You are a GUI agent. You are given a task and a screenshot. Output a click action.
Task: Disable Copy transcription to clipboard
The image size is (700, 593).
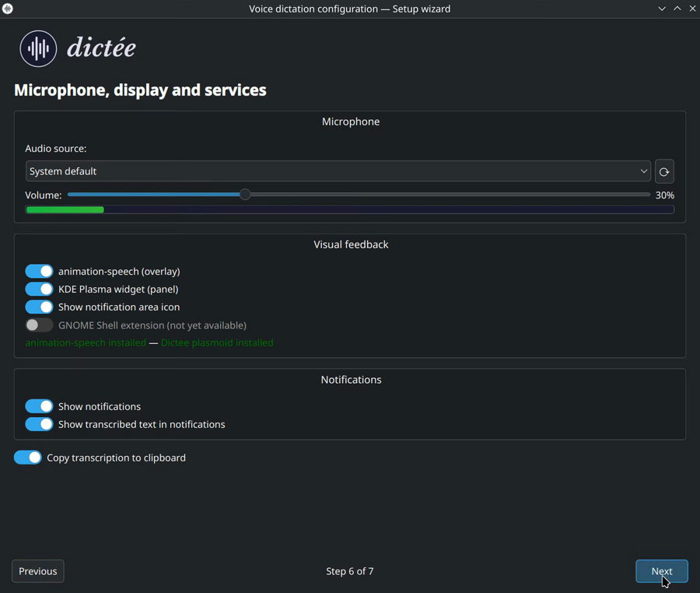(x=28, y=458)
